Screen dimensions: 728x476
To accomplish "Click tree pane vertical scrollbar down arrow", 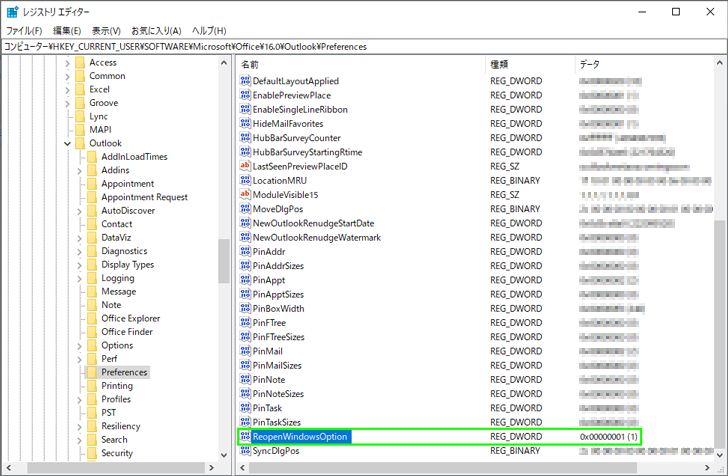I will click(224, 455).
